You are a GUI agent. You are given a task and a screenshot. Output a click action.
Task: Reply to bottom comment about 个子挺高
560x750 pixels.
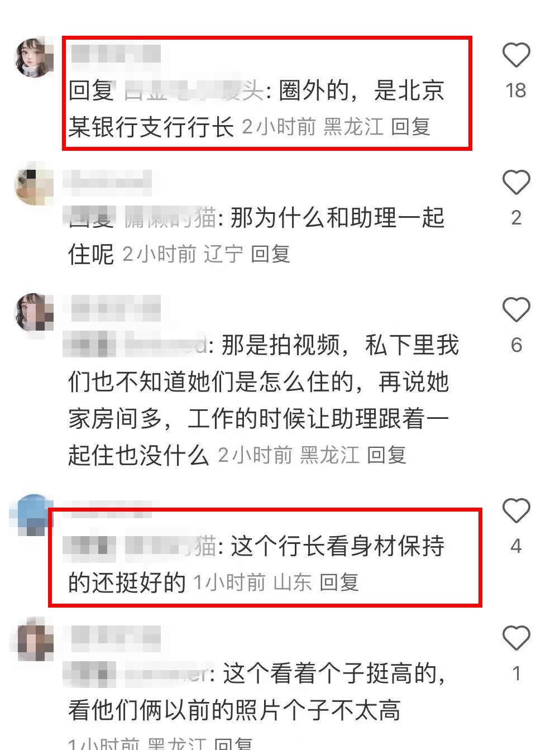(233, 743)
